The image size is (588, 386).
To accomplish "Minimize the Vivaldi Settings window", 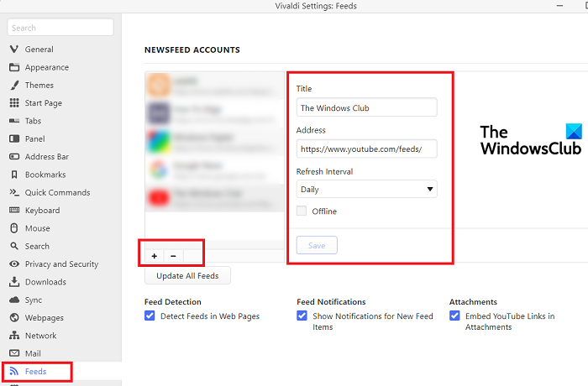I will pos(560,6).
